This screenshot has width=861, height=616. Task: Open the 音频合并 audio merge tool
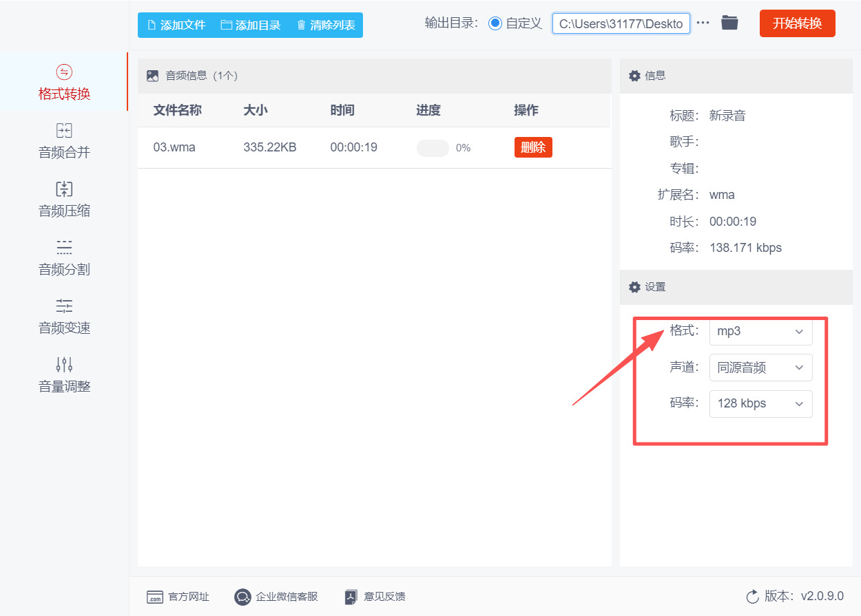[63, 140]
